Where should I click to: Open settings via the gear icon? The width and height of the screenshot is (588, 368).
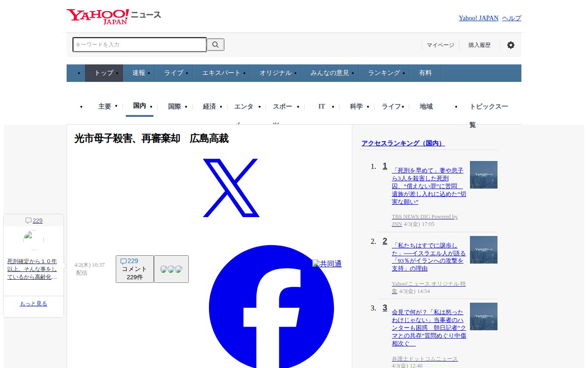coord(511,45)
